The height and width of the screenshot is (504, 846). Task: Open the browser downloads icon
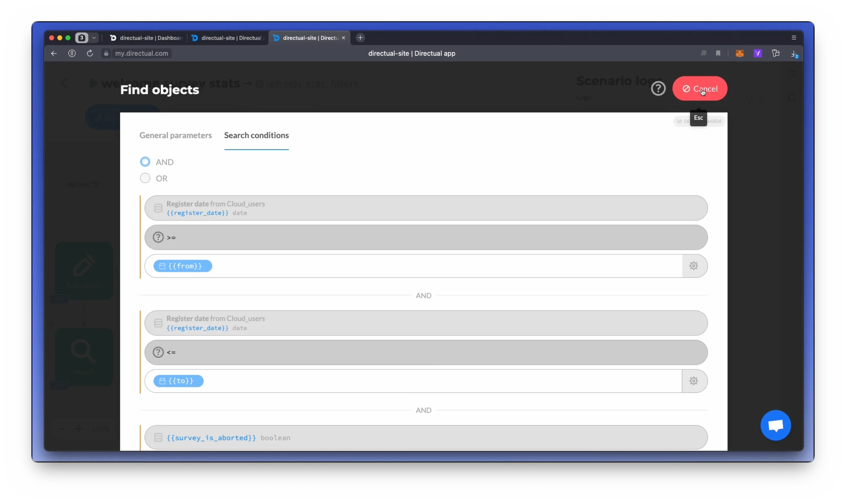794,54
